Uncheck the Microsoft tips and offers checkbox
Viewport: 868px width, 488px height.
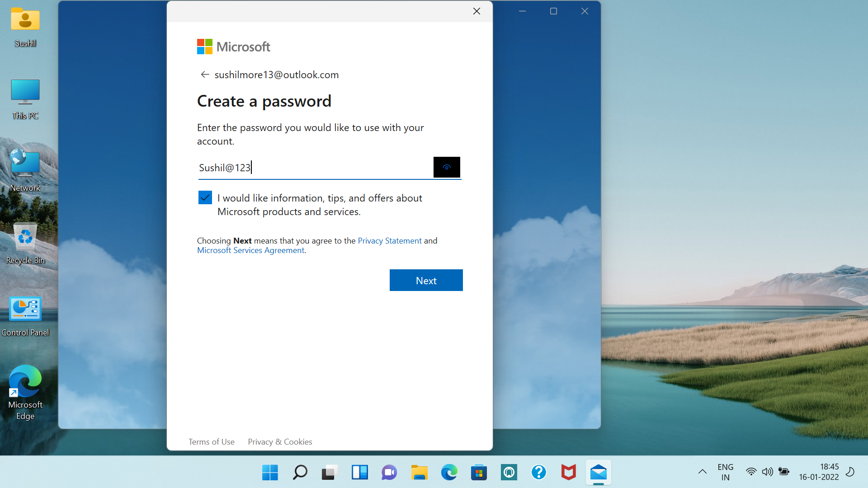point(205,198)
